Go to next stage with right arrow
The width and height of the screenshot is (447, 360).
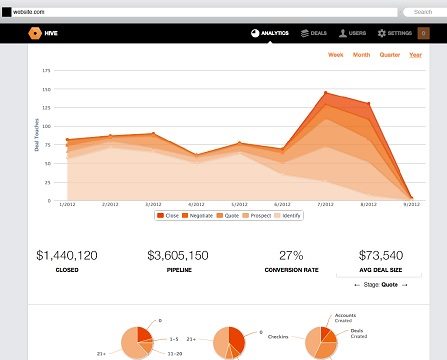[x=405, y=285]
